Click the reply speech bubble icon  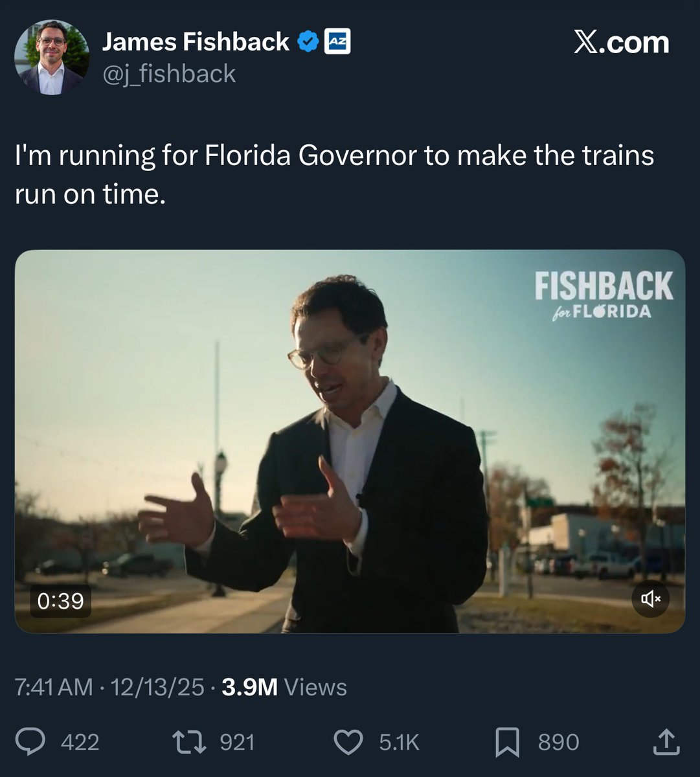[x=30, y=741]
